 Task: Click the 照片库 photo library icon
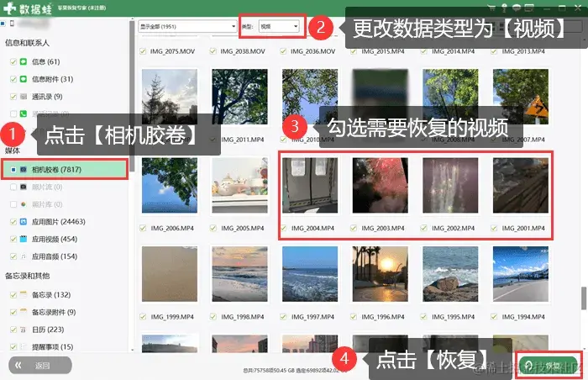pos(24,204)
